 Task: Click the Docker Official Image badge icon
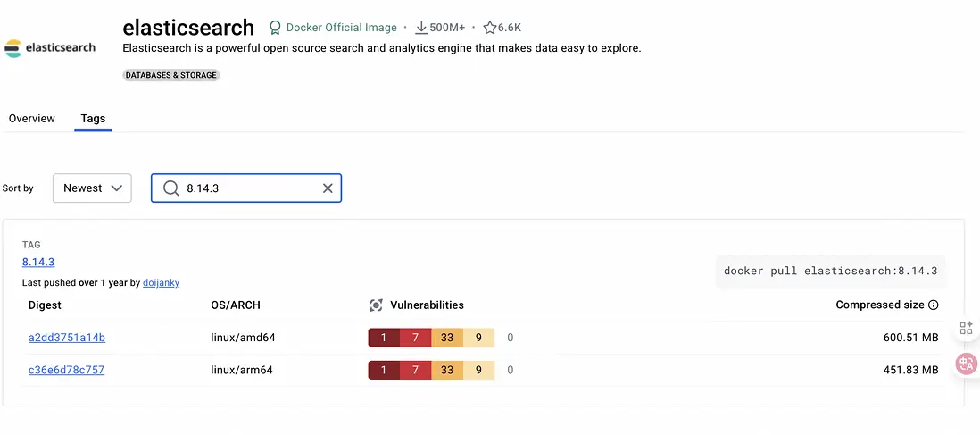(275, 28)
